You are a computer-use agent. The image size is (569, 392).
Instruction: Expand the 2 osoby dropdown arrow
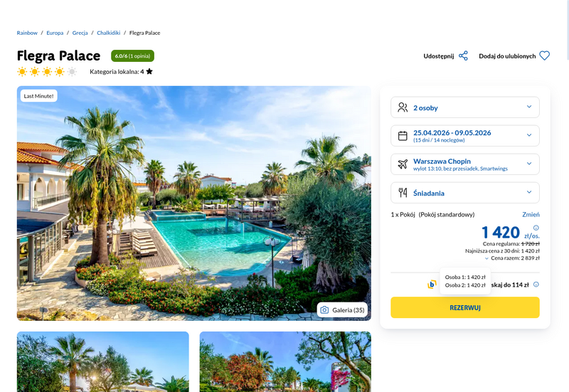click(x=529, y=107)
